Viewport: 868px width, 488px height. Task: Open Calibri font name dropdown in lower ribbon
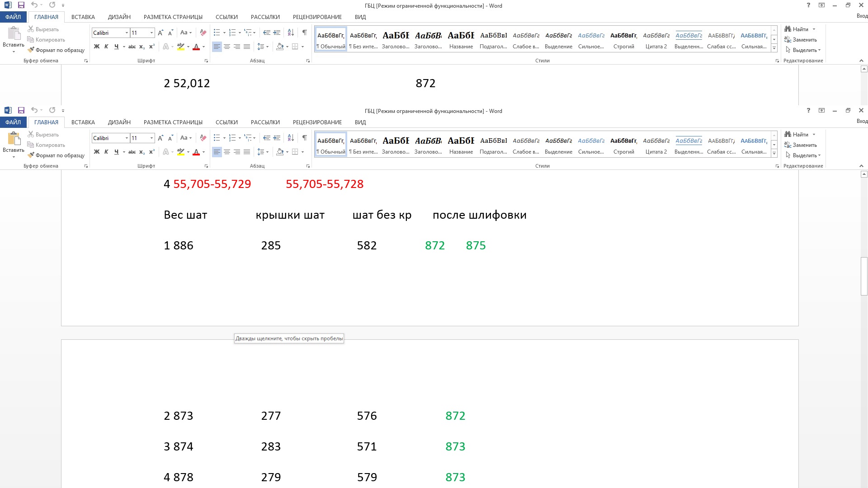tap(127, 138)
